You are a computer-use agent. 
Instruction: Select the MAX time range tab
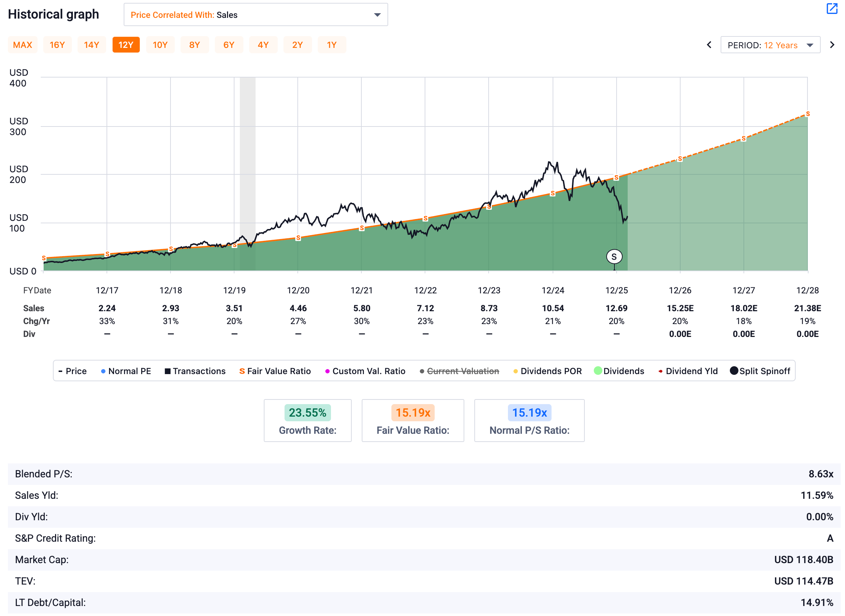pyautogui.click(x=23, y=45)
